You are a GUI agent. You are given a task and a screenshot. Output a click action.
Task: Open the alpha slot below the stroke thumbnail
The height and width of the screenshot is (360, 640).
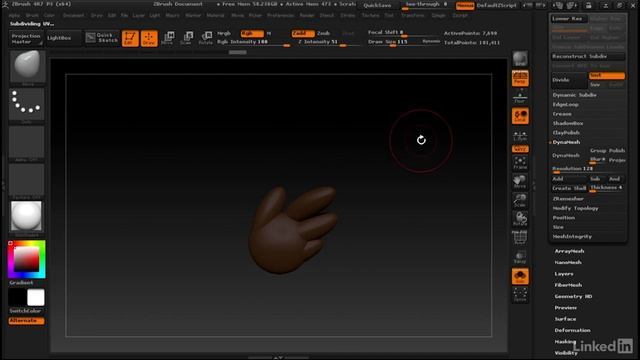pos(27,142)
